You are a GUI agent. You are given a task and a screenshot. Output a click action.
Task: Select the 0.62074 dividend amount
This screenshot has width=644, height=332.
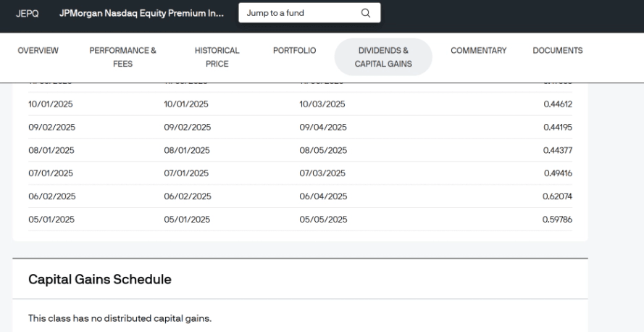[x=557, y=196]
